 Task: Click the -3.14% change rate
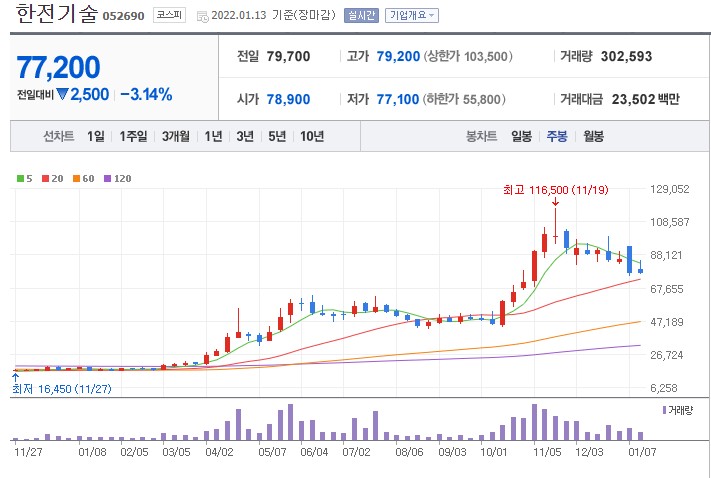(x=146, y=94)
